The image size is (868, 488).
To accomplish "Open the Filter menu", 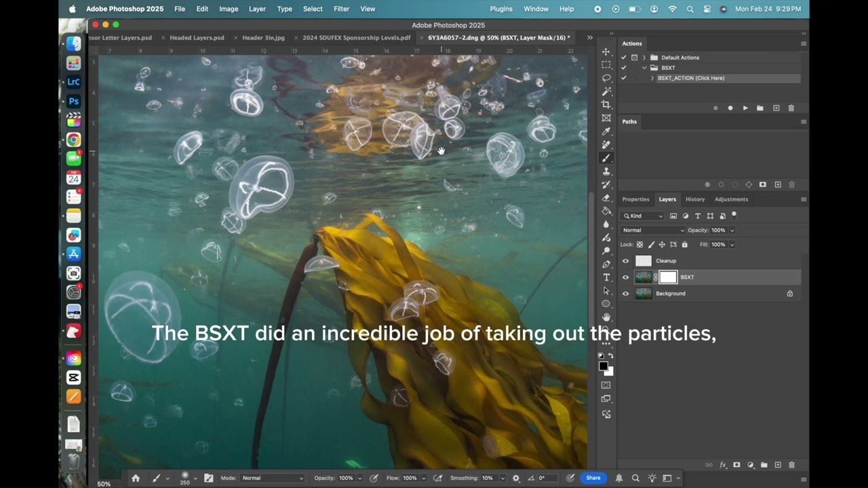I will [x=341, y=9].
